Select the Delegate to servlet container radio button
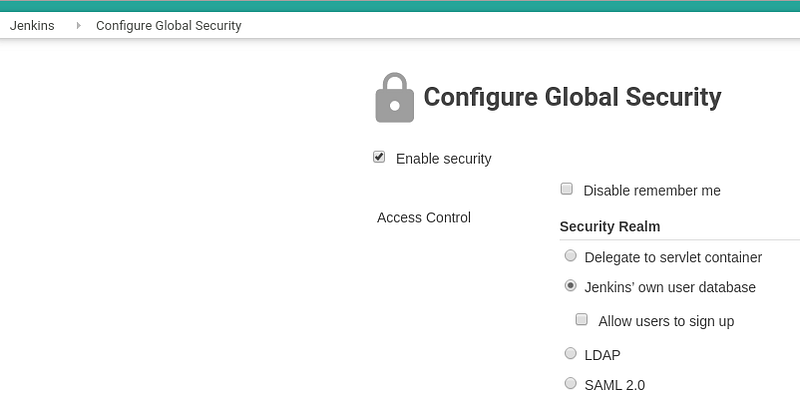The height and width of the screenshot is (401, 800). pos(570,256)
